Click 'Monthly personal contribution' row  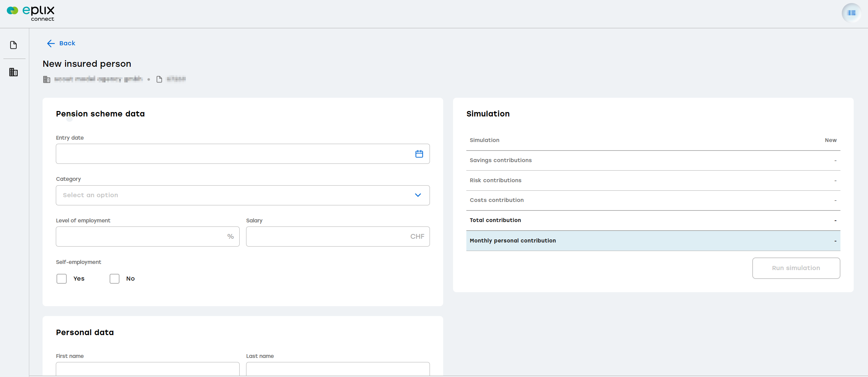pos(653,241)
